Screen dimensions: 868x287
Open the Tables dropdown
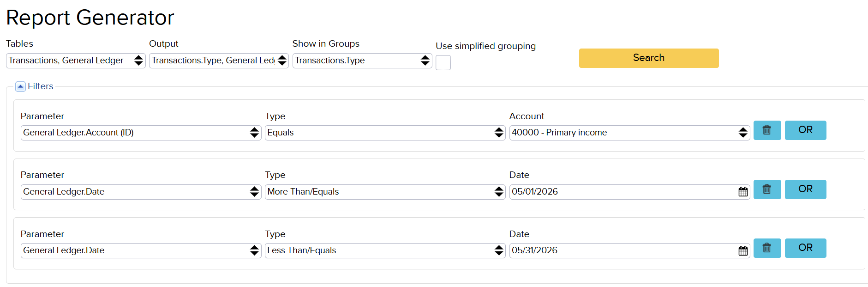pos(76,61)
